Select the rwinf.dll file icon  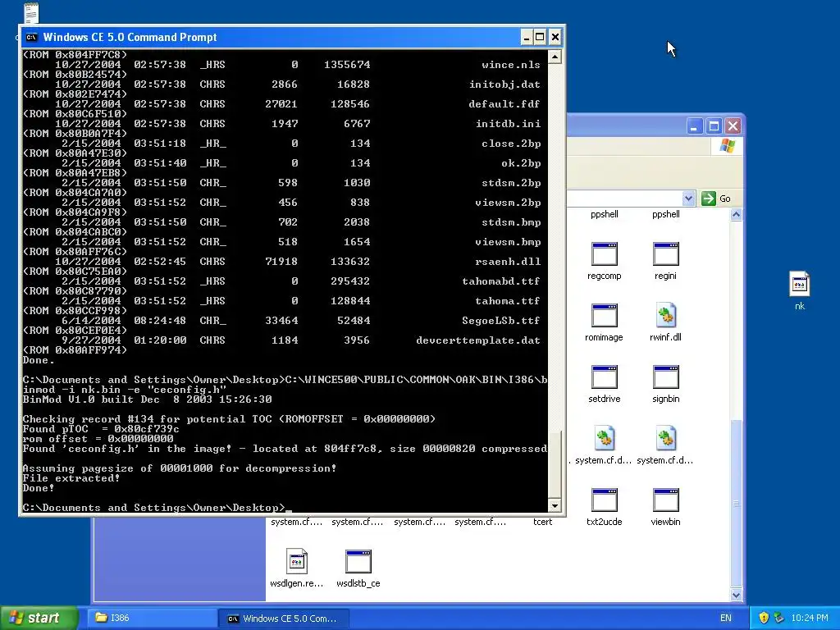pyautogui.click(x=665, y=316)
